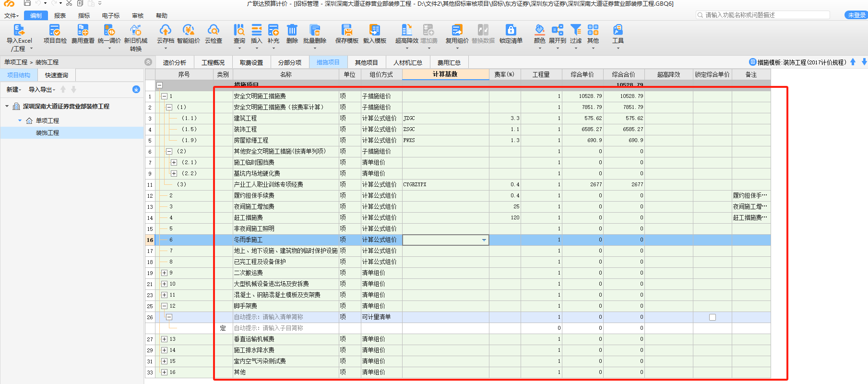Toggle the 锁定综合单价 checkbox in row 26
Screen dimensions: 868x384
[713, 317]
